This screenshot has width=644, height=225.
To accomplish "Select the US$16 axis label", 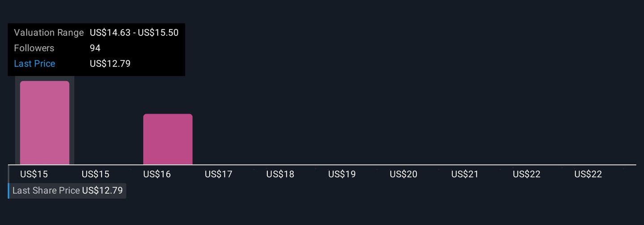I will [x=157, y=174].
